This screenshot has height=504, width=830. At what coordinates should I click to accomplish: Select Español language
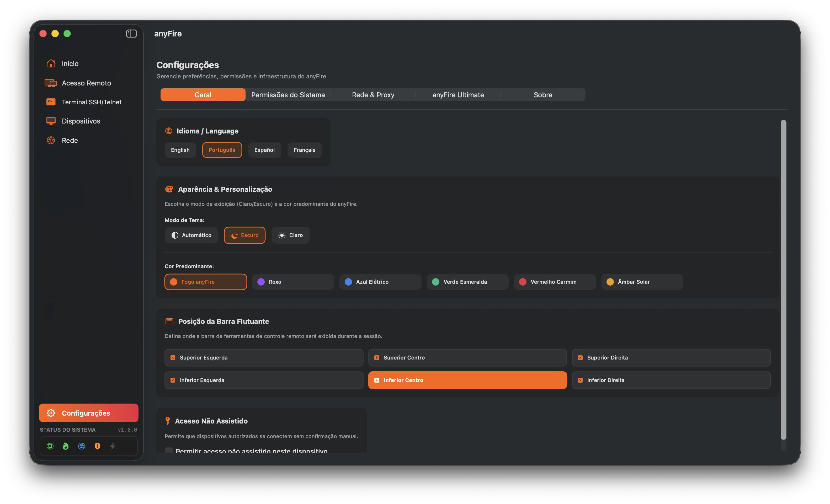click(x=264, y=150)
